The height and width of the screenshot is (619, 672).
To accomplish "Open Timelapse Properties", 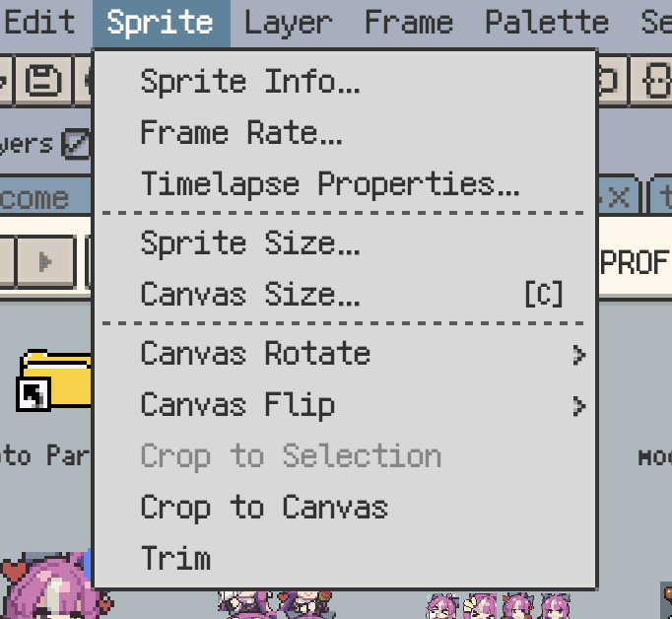I will tap(330, 183).
